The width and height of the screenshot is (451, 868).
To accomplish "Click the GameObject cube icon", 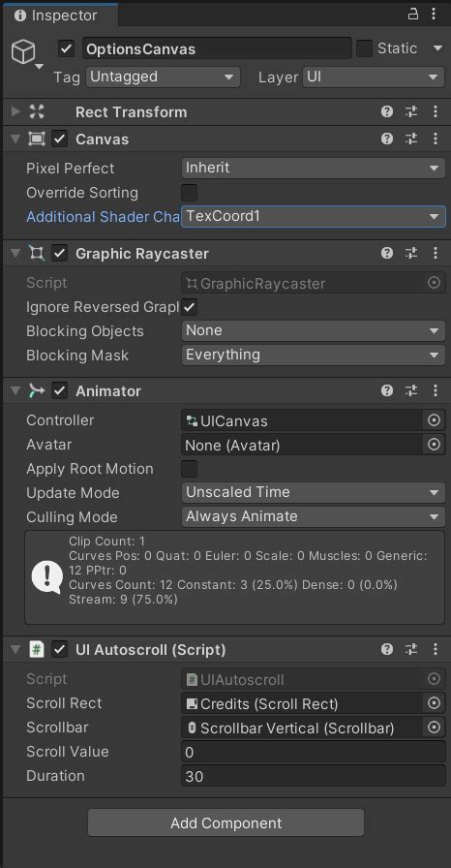I will pyautogui.click(x=23, y=52).
